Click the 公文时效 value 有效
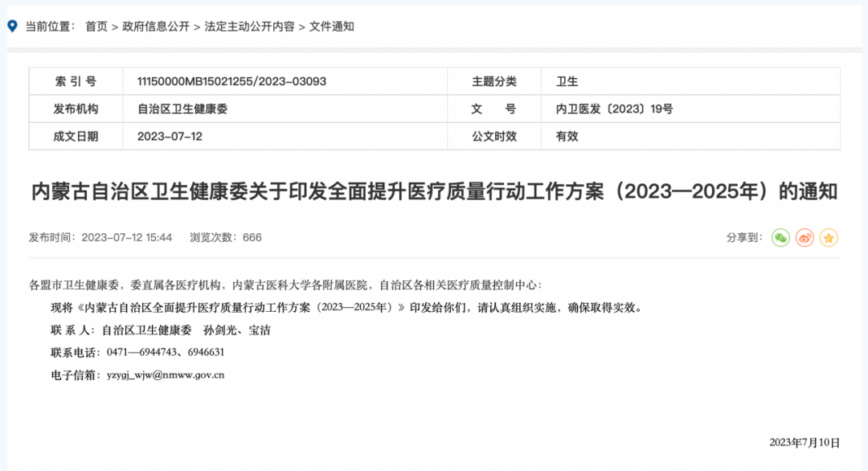868x471 pixels. (x=567, y=137)
